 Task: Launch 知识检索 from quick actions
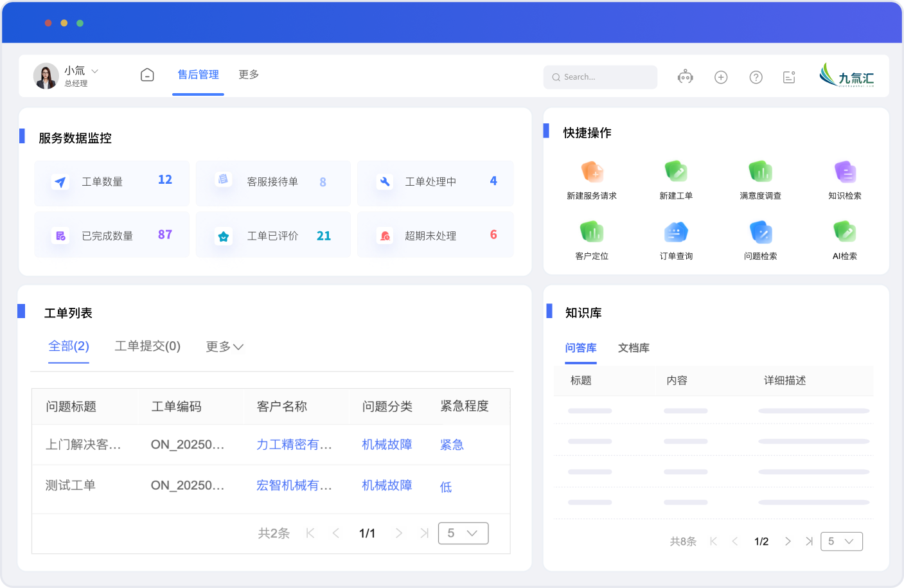[845, 172]
